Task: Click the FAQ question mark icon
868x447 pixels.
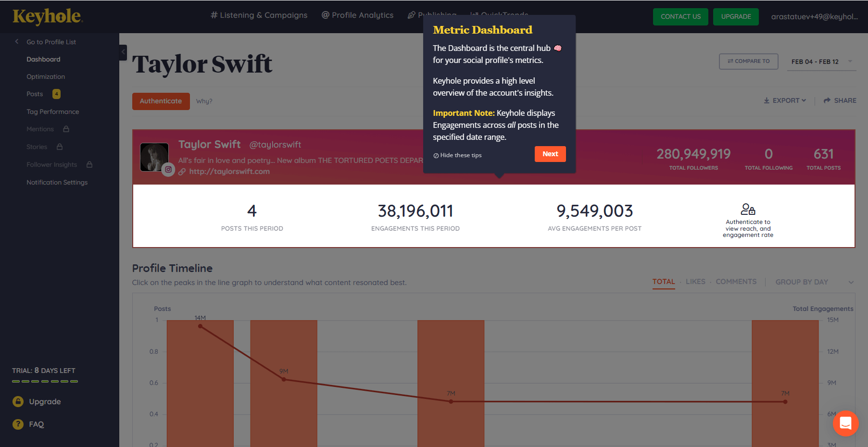Action: click(x=18, y=424)
